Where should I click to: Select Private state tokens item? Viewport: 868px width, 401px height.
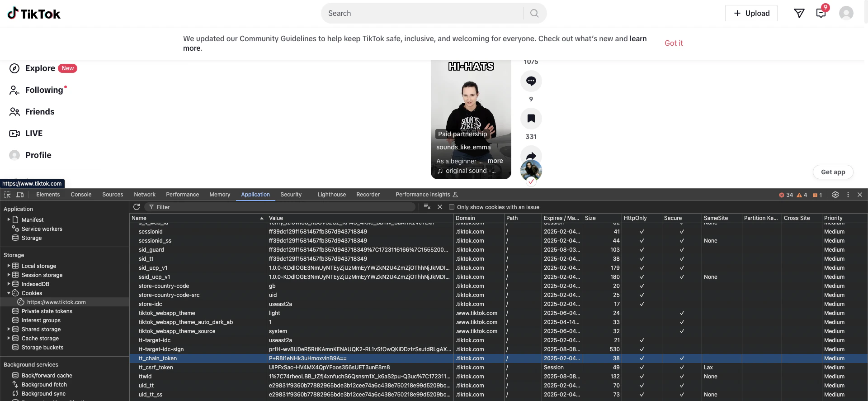click(x=47, y=311)
